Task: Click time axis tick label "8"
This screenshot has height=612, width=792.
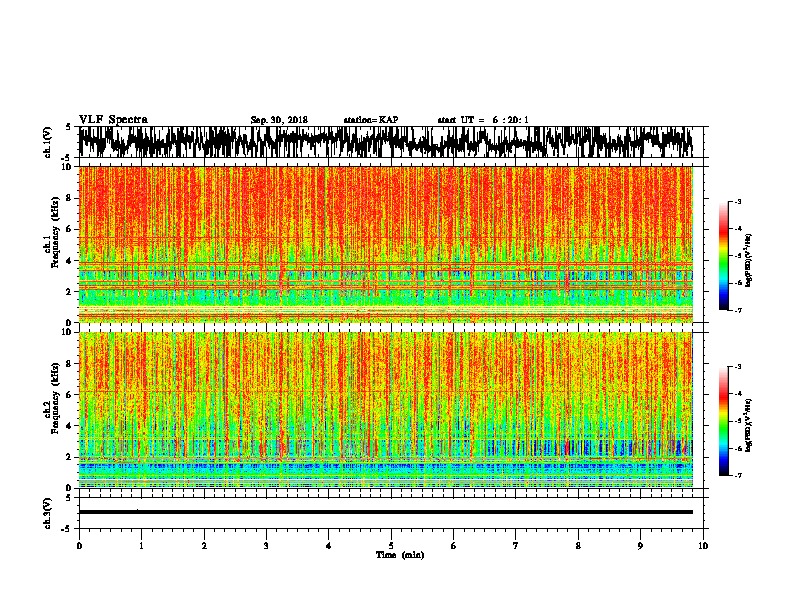Action: tap(578, 546)
